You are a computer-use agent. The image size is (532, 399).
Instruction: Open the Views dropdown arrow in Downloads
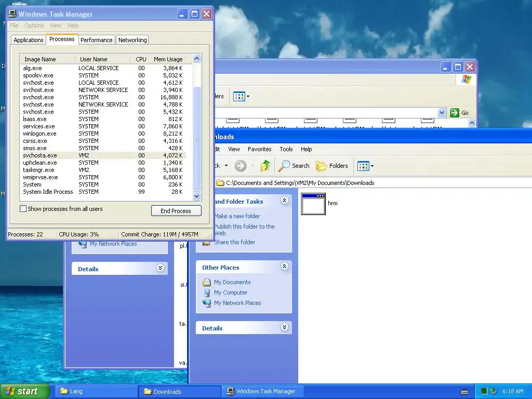tap(372, 166)
